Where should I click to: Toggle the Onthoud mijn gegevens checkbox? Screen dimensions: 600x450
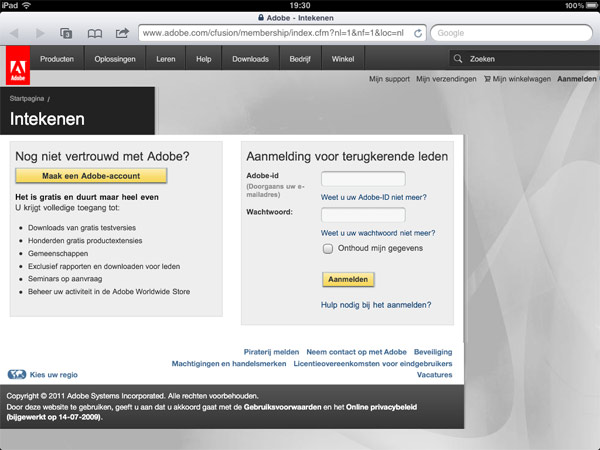point(328,249)
